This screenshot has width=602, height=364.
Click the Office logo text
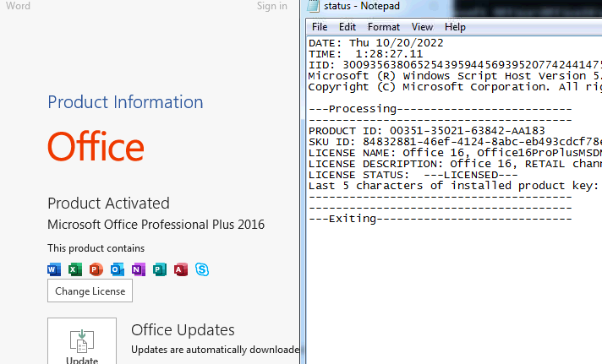pyautogui.click(x=96, y=147)
